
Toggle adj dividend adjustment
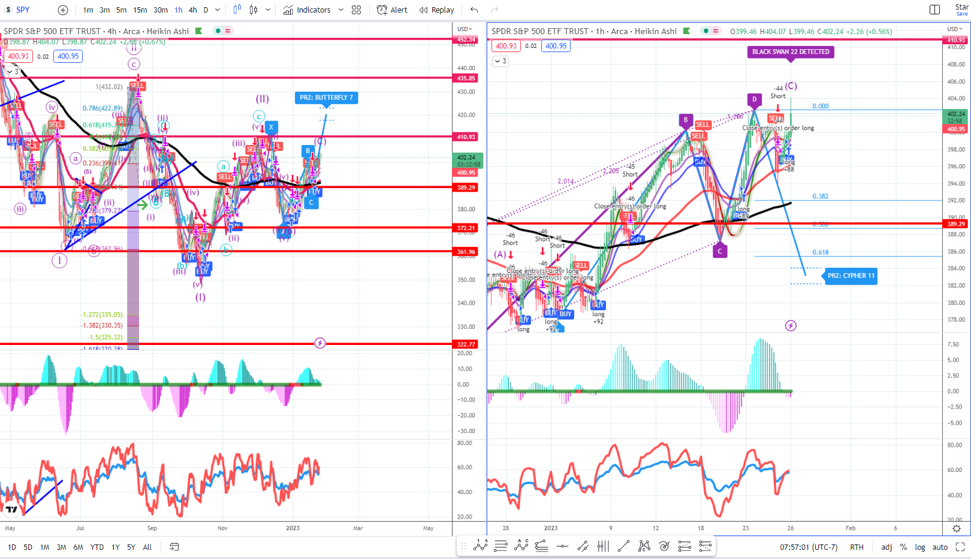point(886,547)
